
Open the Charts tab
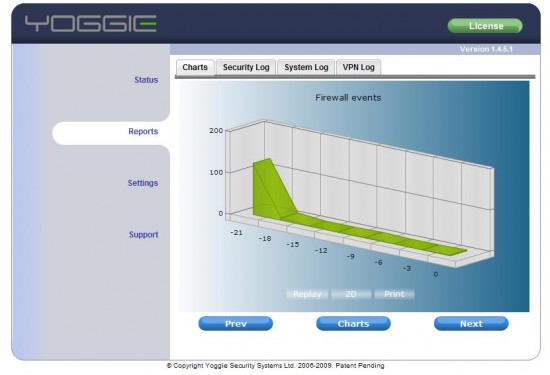[195, 67]
